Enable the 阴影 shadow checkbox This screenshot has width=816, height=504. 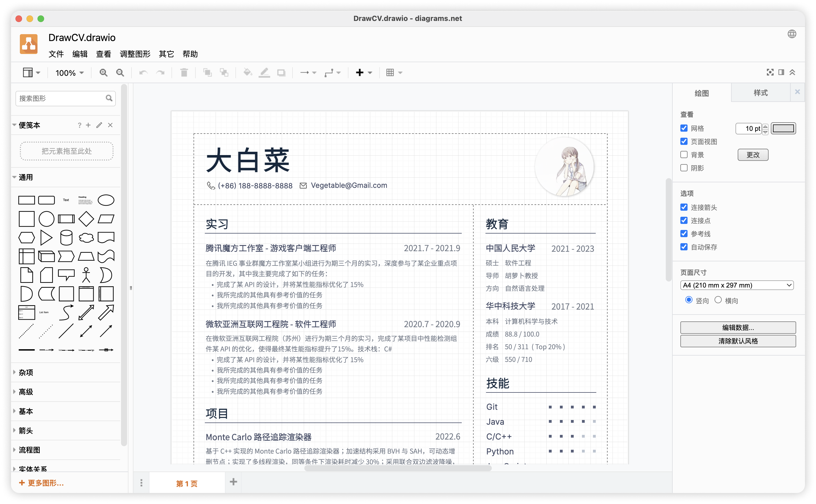(x=684, y=168)
